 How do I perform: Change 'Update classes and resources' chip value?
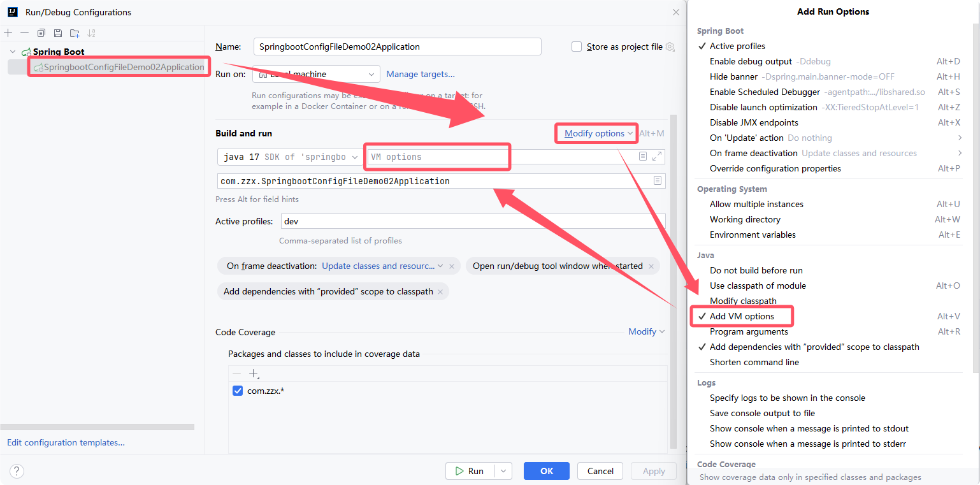click(382, 266)
